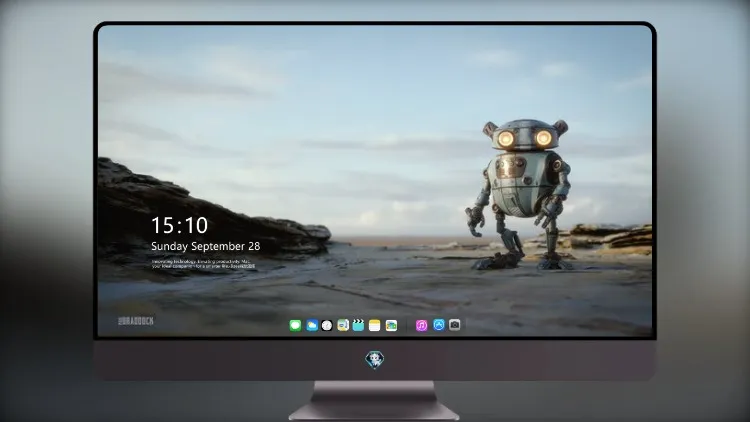The width and height of the screenshot is (750, 422).
Task: Open the pink Music app in dock
Action: 421,325
